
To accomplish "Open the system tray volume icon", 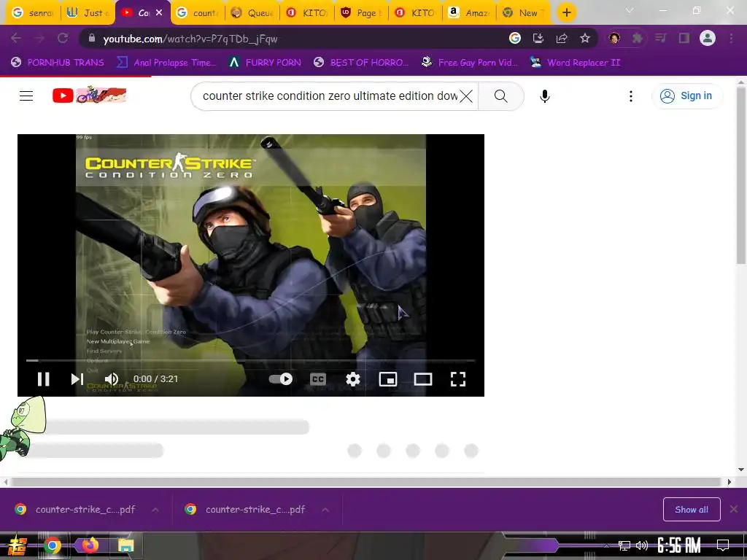I will click(x=642, y=545).
